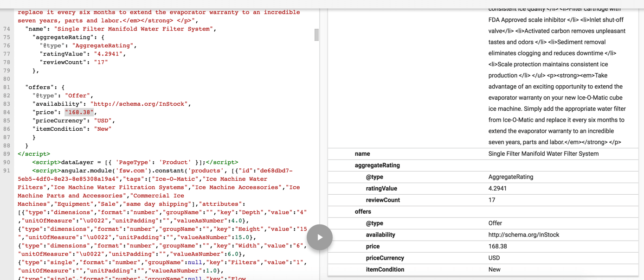This screenshot has height=280, width=644.
Task: Click the "offers" key in the code editor
Action: tap(39, 87)
